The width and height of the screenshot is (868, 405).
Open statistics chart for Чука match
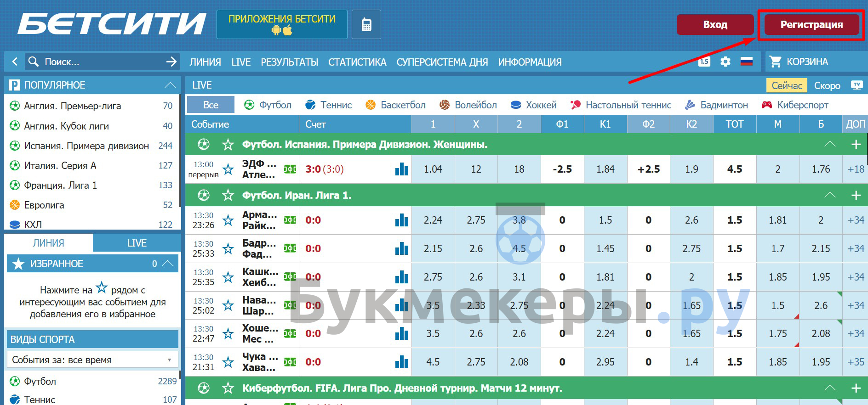pos(402,362)
